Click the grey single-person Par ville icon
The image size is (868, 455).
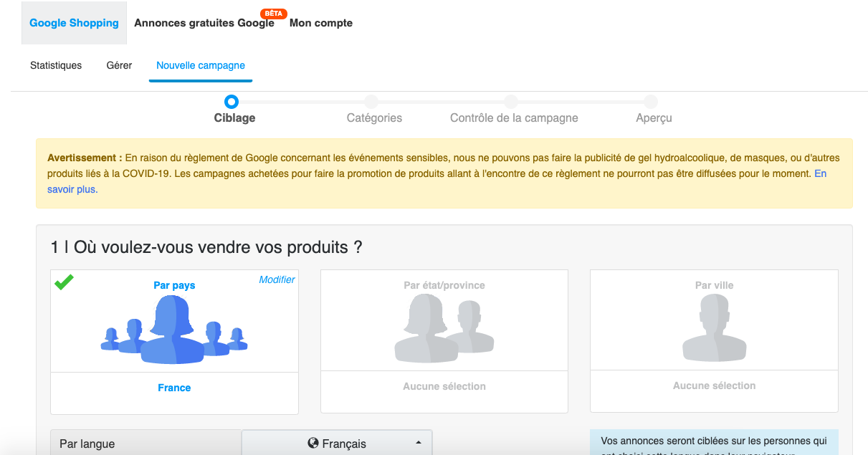[x=714, y=327]
